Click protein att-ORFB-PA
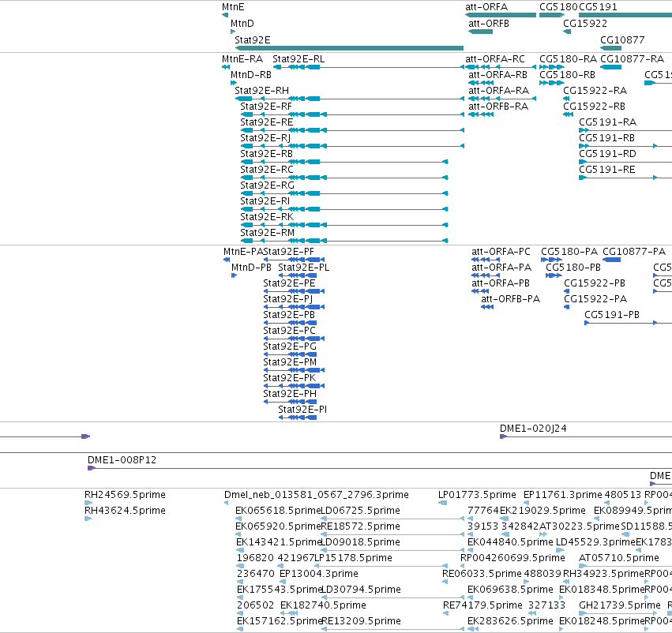The image size is (672, 633). tap(487, 307)
